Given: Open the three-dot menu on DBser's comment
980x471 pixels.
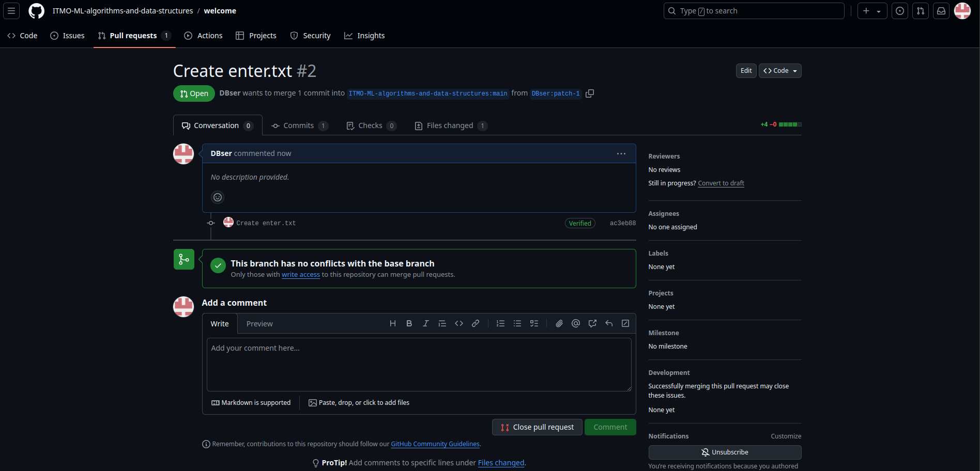Looking at the screenshot, I should 621,153.
